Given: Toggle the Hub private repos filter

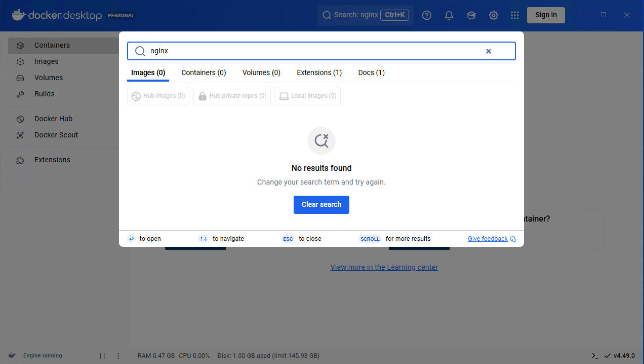Looking at the screenshot, I should [232, 96].
